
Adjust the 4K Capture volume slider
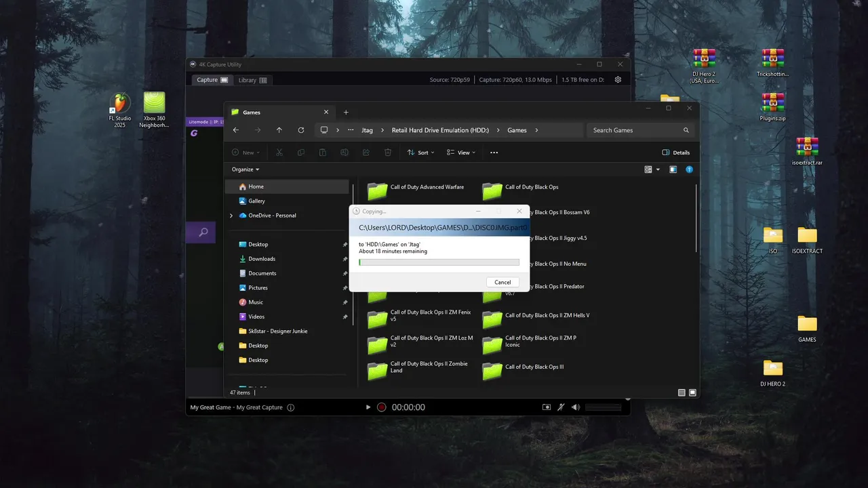click(603, 407)
